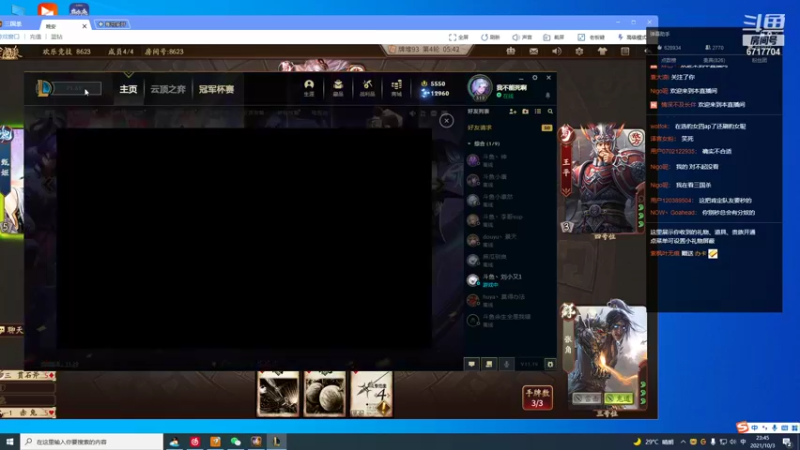Click the gray button under 张角
Viewport: 800px width, 450px height.
587,398
